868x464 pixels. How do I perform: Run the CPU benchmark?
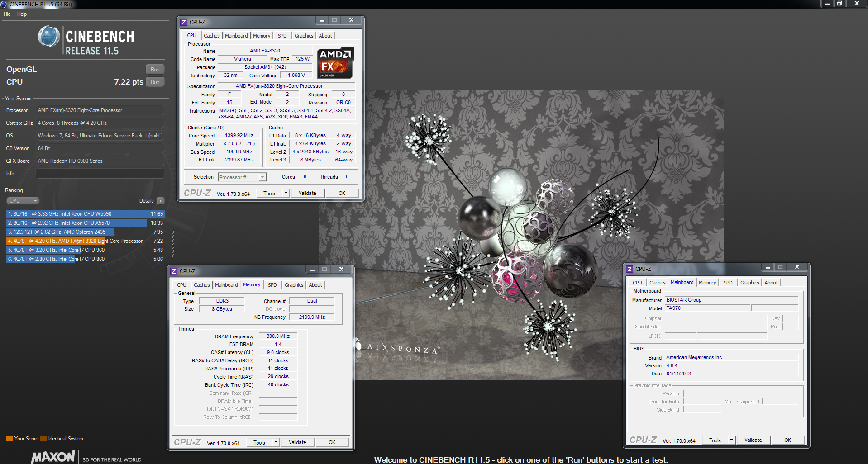click(x=155, y=82)
